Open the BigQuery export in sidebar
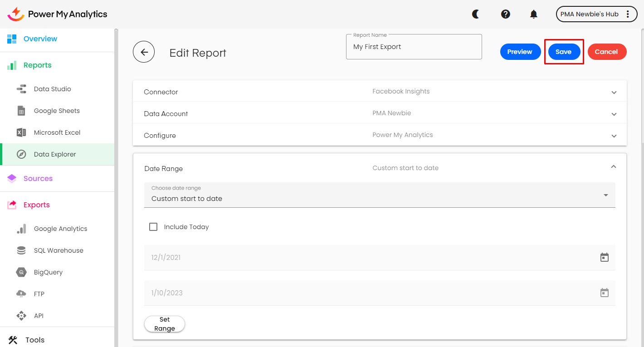The image size is (644, 347). (x=48, y=272)
